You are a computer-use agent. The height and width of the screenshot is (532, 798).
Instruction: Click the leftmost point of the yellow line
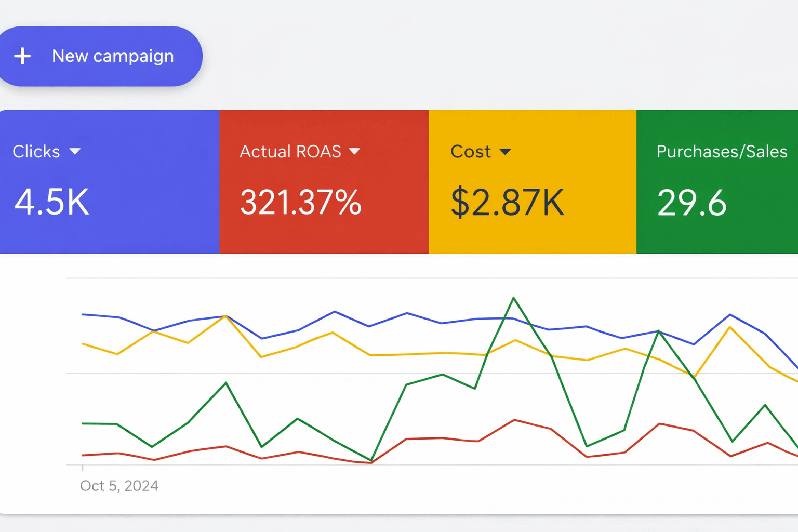click(x=83, y=344)
